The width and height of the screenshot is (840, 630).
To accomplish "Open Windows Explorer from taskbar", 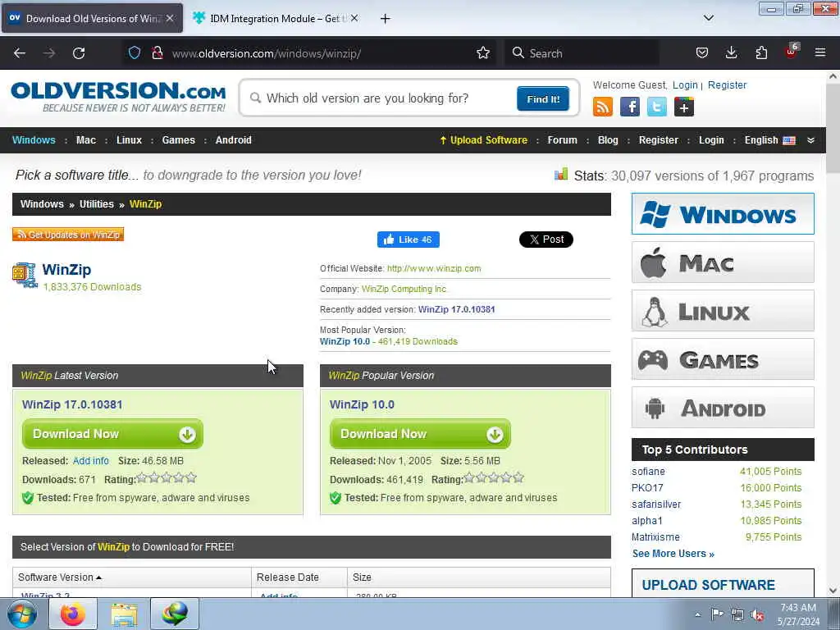I will (124, 614).
